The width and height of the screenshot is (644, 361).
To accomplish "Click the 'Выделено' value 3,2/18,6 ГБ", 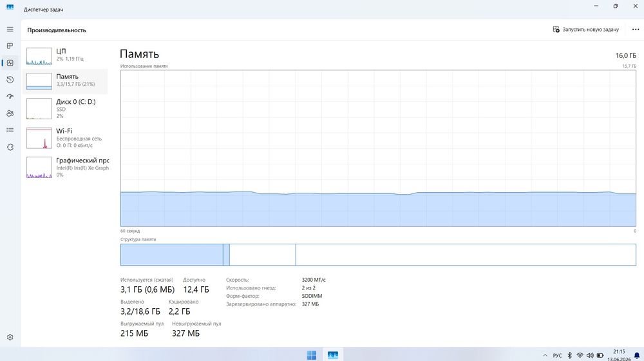I will [x=140, y=311].
